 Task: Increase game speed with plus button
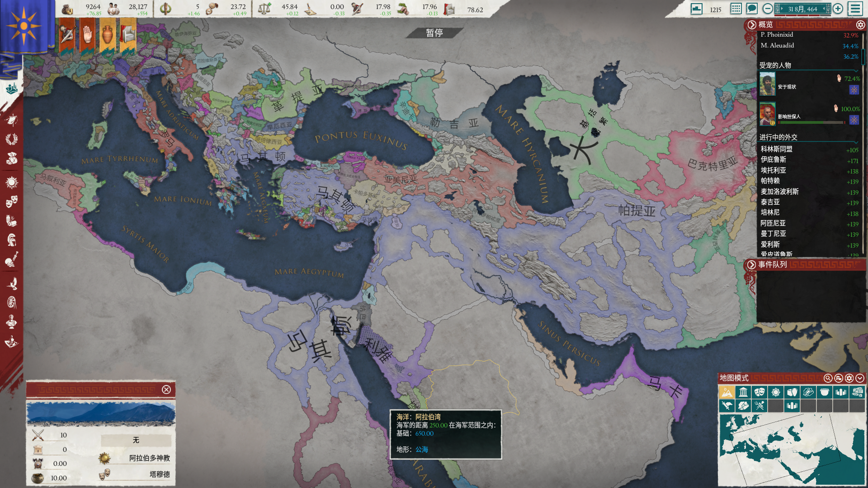[838, 9]
